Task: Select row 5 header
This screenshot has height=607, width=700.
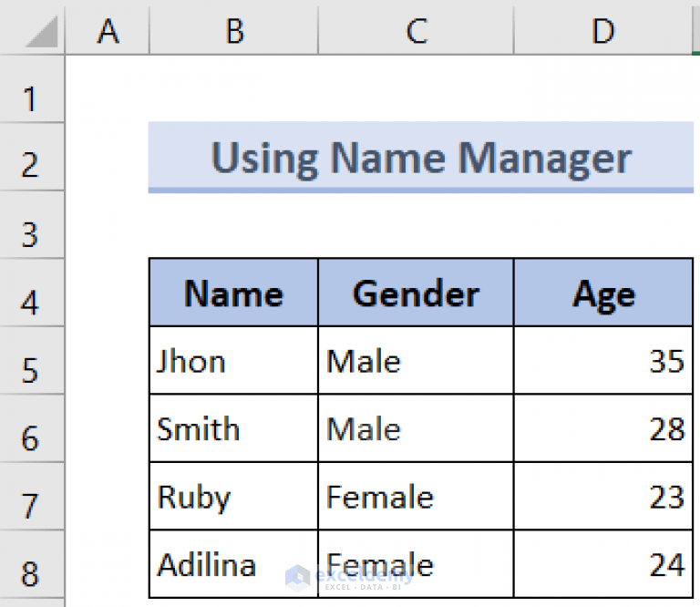Action: (x=32, y=361)
